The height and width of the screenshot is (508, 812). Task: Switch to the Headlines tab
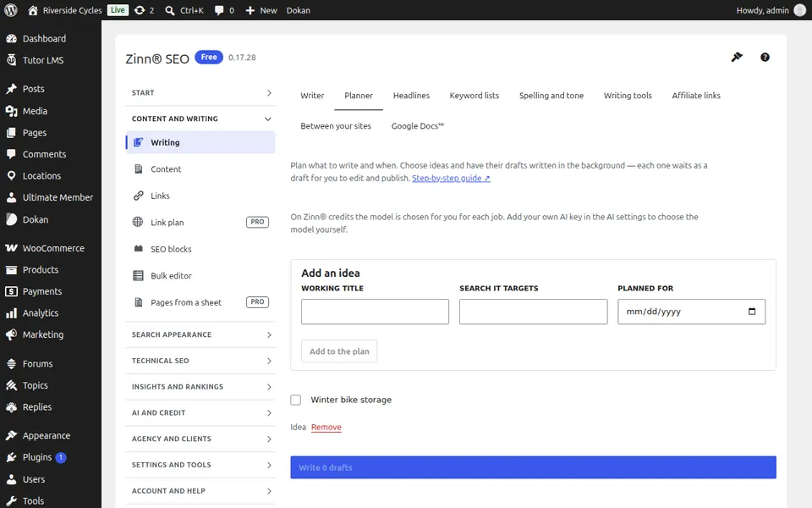411,96
